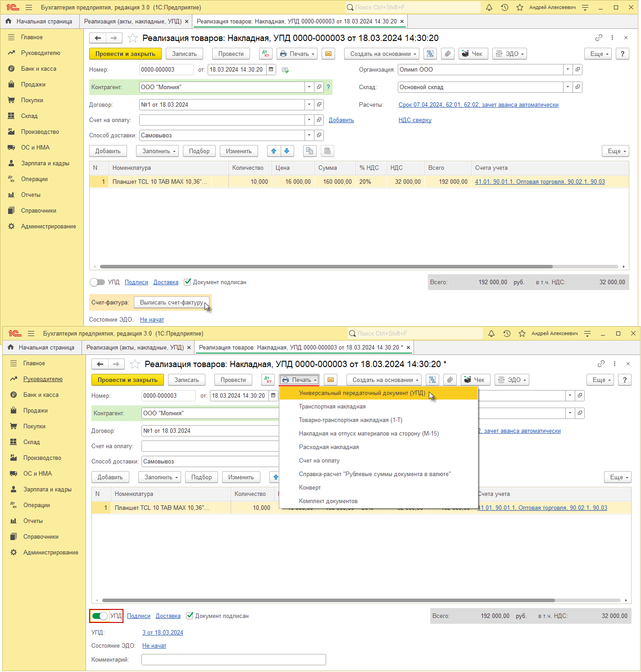This screenshot has height=672, width=641.
Task: Click horizontal scrollbar of top window table
Action: pos(326,267)
